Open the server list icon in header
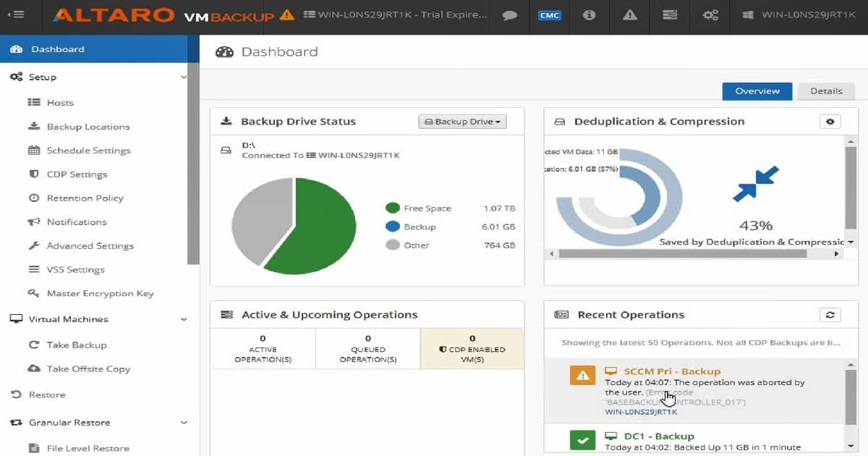 pyautogui.click(x=671, y=14)
